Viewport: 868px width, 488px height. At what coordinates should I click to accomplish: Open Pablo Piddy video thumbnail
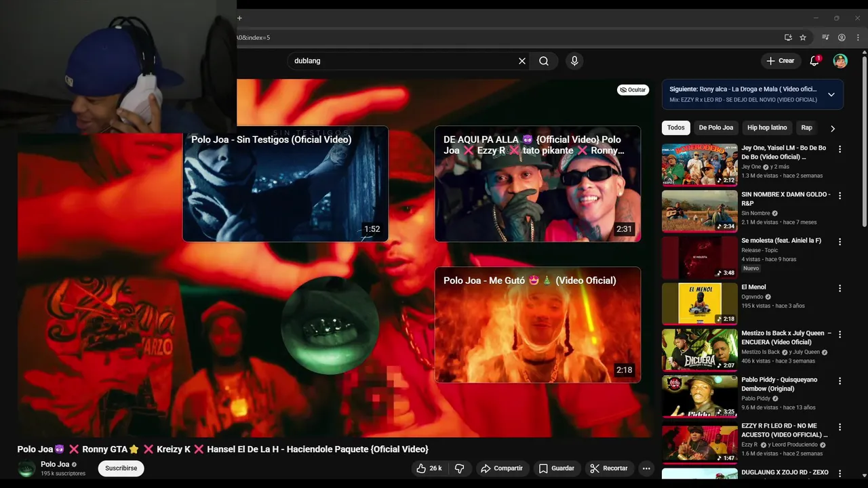point(699,396)
